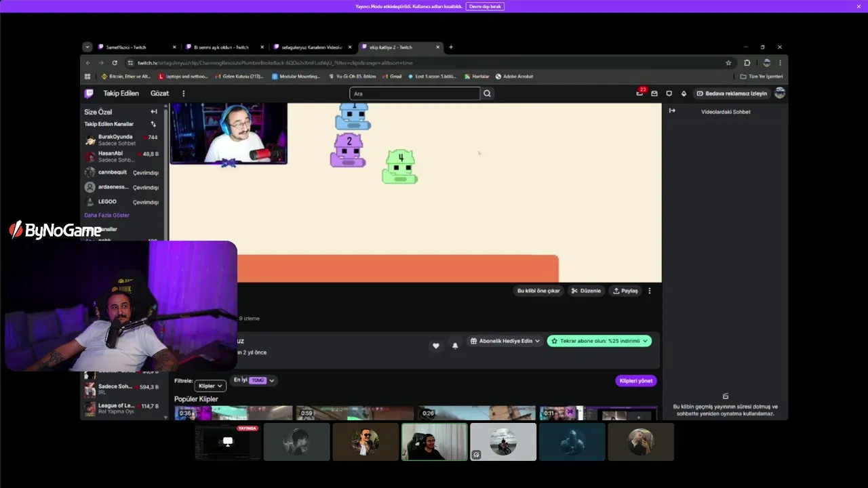The image size is (868, 488).
Task: Open the 0:59 popular clip thumbnail
Action: [x=355, y=413]
